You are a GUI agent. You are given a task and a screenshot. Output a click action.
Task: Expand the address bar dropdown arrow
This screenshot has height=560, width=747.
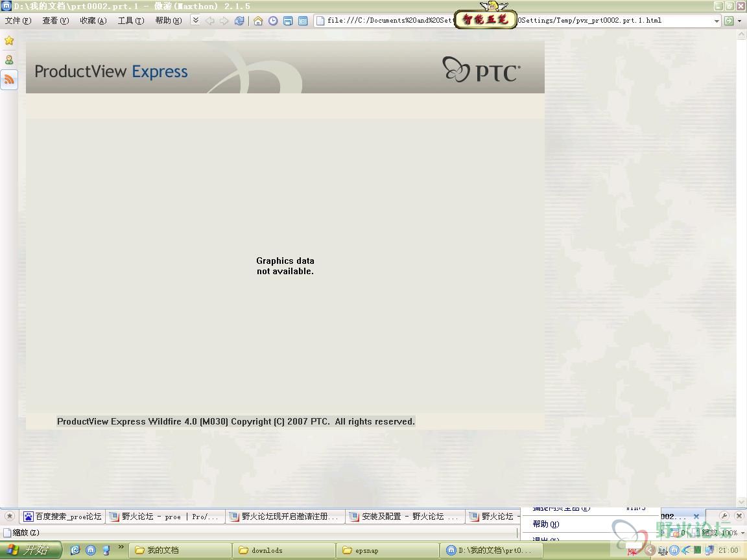pyautogui.click(x=717, y=21)
